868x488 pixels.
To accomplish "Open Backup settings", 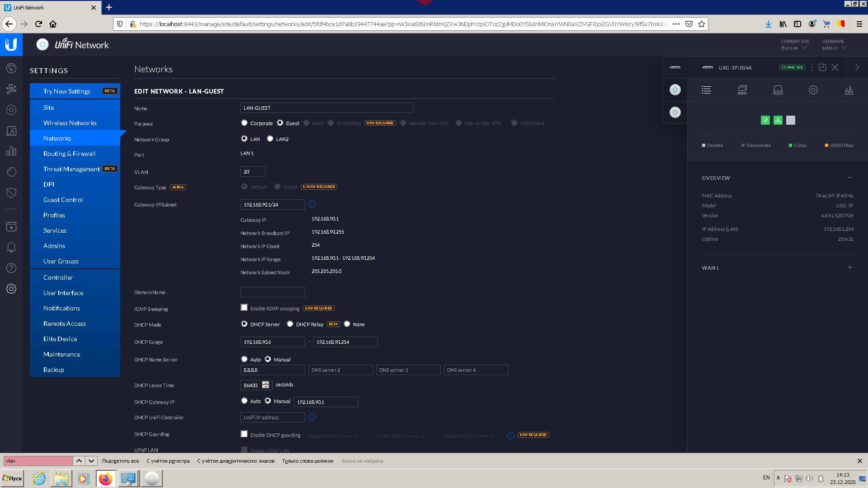I will tap(75, 370).
